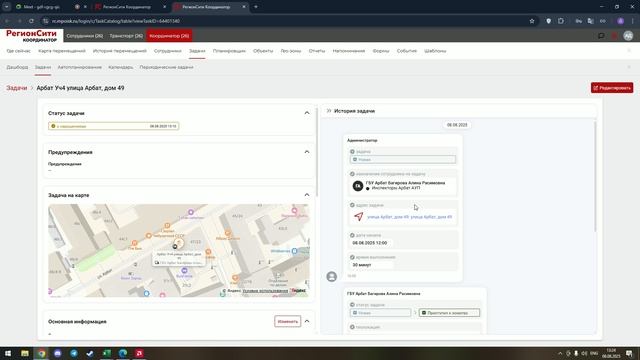Click the task marker on the map

(178, 244)
